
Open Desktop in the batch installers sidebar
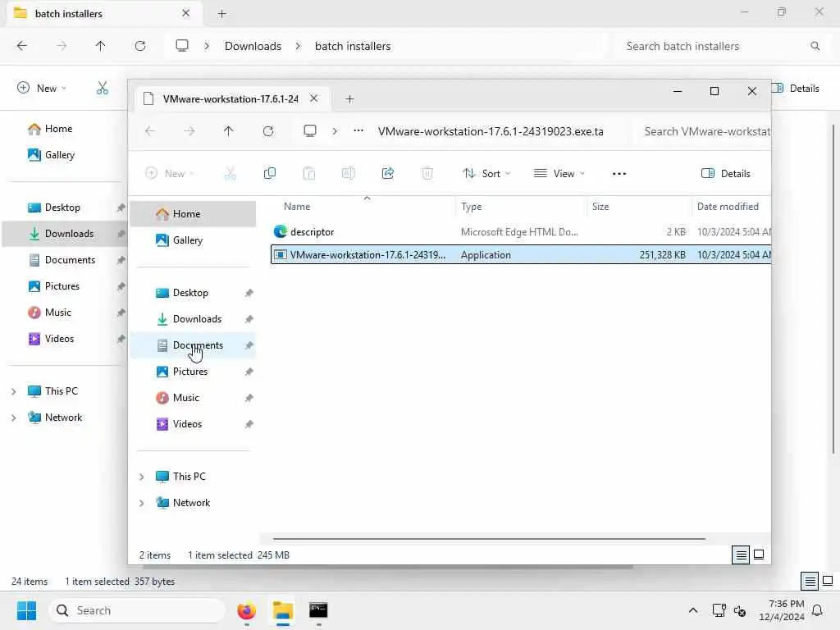65,208
